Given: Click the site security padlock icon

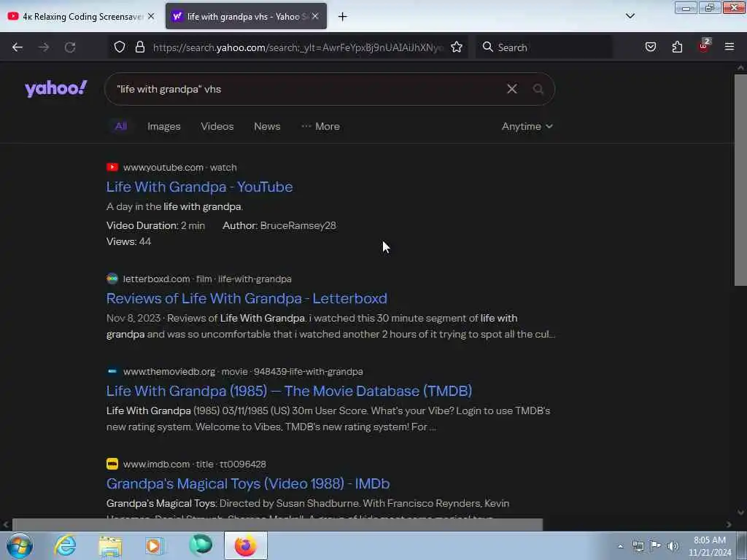Looking at the screenshot, I should tap(140, 47).
